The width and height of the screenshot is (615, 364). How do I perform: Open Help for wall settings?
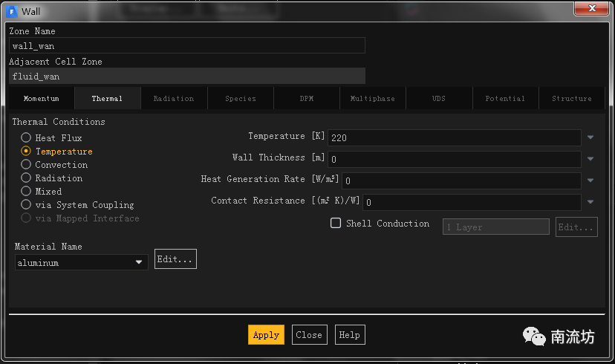350,335
